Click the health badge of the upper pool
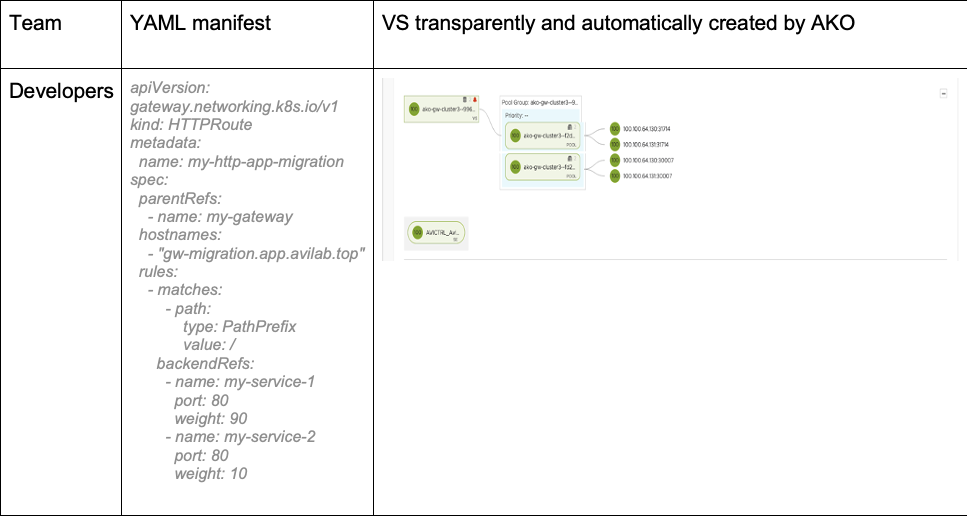This screenshot has height=516, width=967. 515,135
